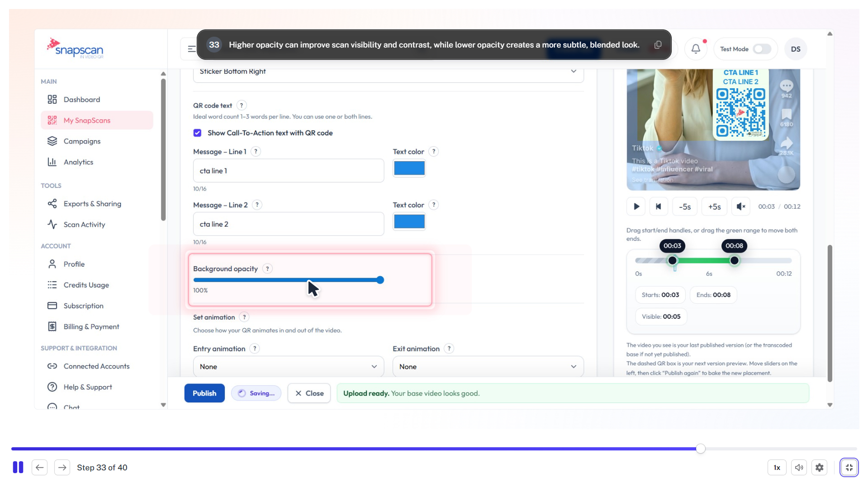Show help for Line 1 Text color
Viewport: 868px width, 488px height.
433,152
